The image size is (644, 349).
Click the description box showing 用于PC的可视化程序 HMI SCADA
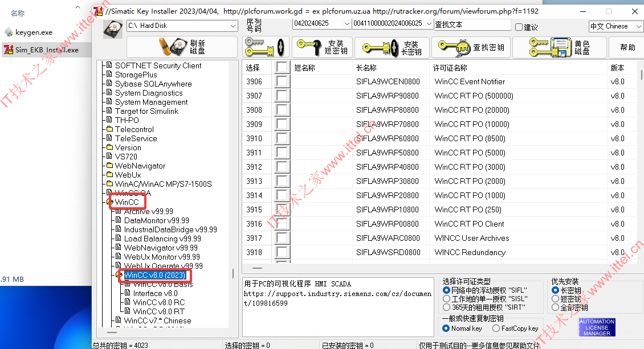(x=338, y=307)
